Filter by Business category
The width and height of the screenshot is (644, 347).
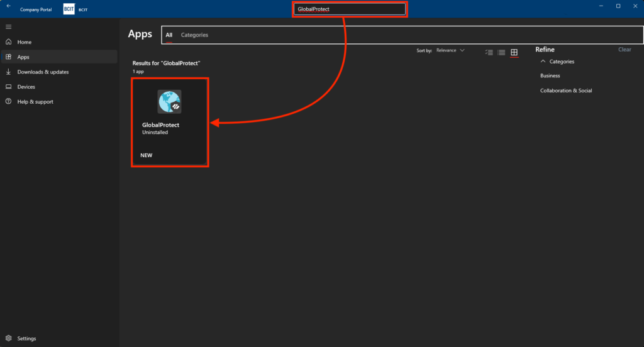[x=550, y=75]
